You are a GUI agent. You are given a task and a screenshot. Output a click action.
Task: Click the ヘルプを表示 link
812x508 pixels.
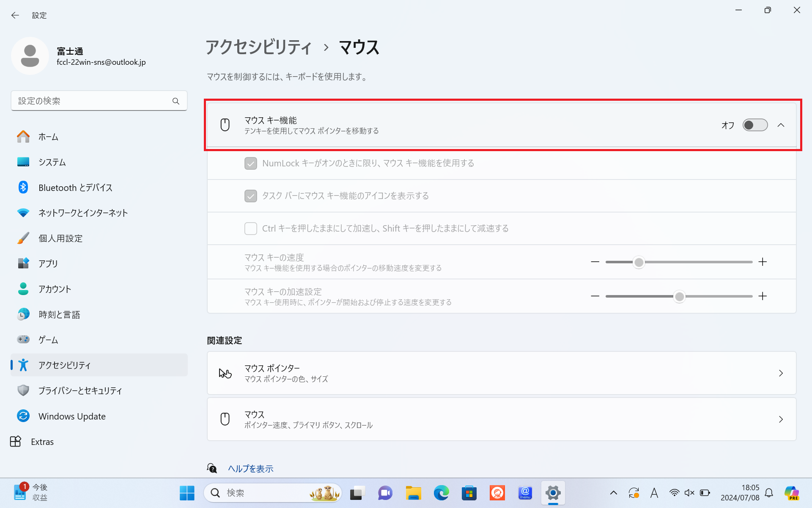coord(250,469)
